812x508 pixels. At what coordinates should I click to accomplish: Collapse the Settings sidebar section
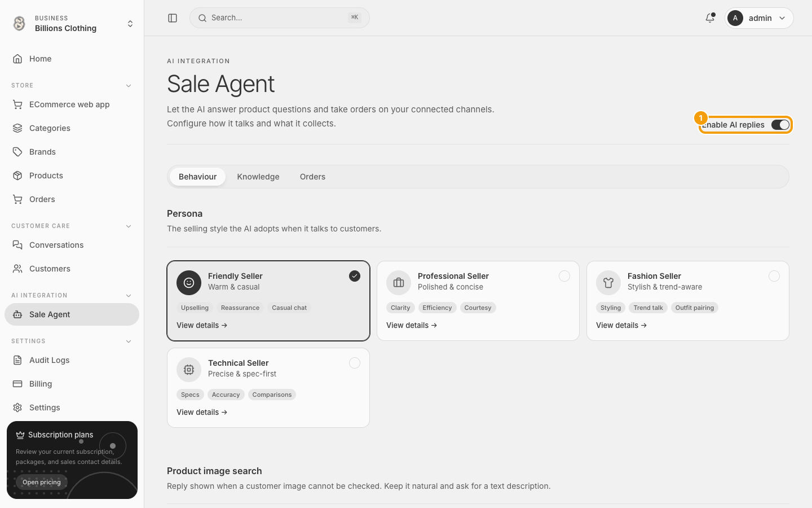click(x=129, y=341)
